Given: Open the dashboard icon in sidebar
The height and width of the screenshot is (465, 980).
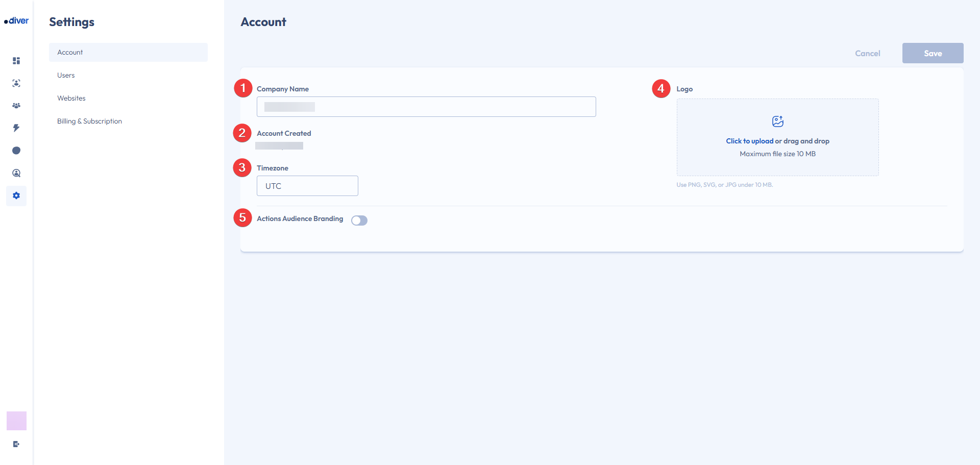Looking at the screenshot, I should pos(16,61).
